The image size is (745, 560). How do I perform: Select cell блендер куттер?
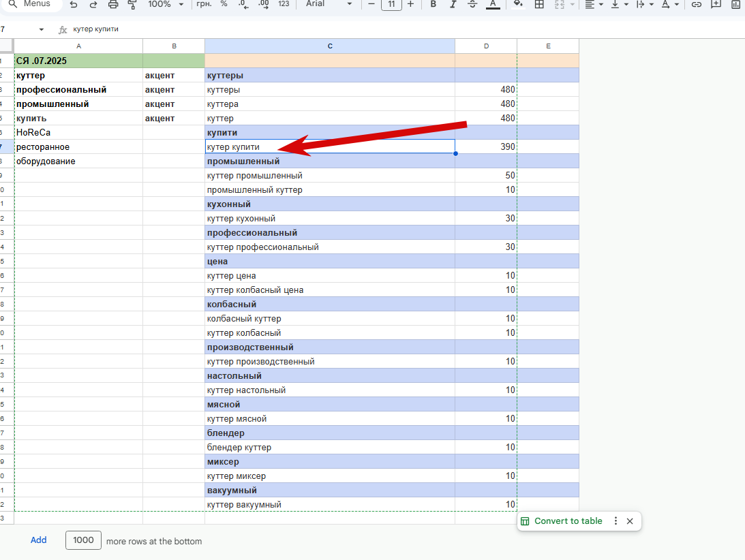coord(330,448)
